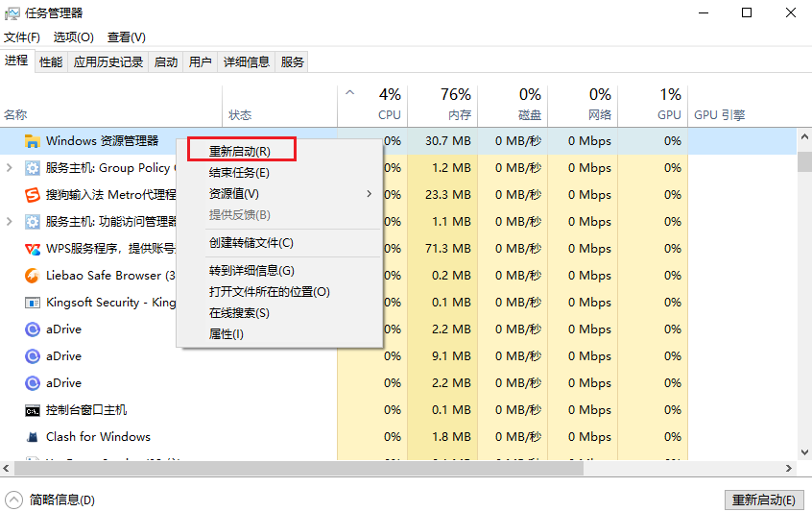Switch to the 启动 tab
Screen dimensions: 812x512
tap(166, 62)
